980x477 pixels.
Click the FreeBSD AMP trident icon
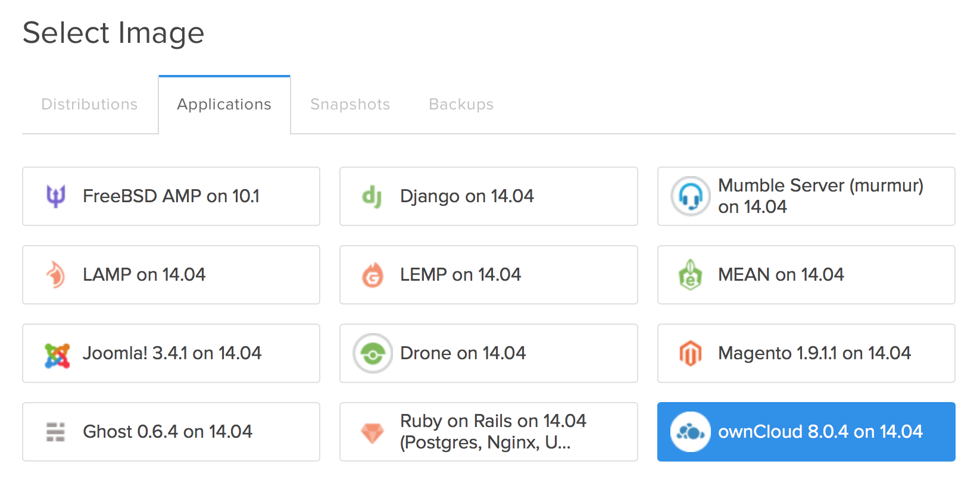(x=55, y=196)
